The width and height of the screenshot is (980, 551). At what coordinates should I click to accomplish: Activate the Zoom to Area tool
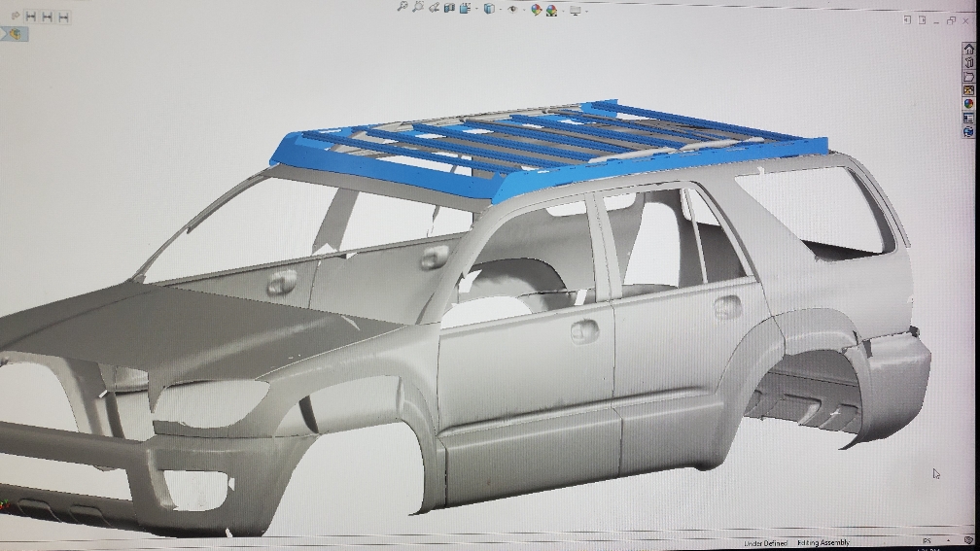coord(418,7)
